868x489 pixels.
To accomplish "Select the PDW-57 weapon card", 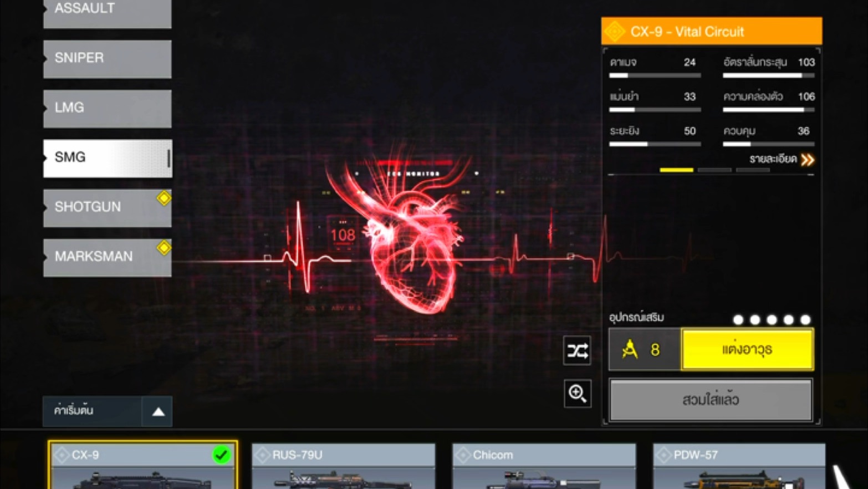I will [739, 466].
